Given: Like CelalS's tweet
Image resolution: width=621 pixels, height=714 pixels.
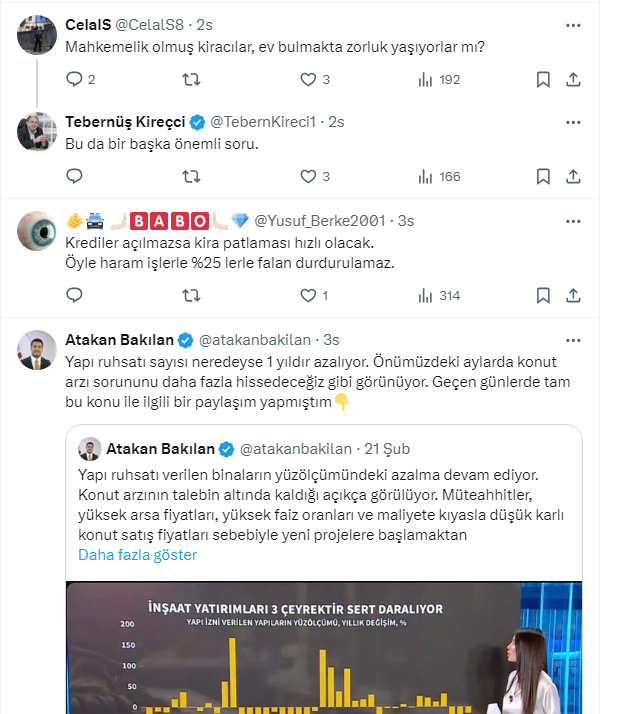Looking at the screenshot, I should pyautogui.click(x=308, y=79).
